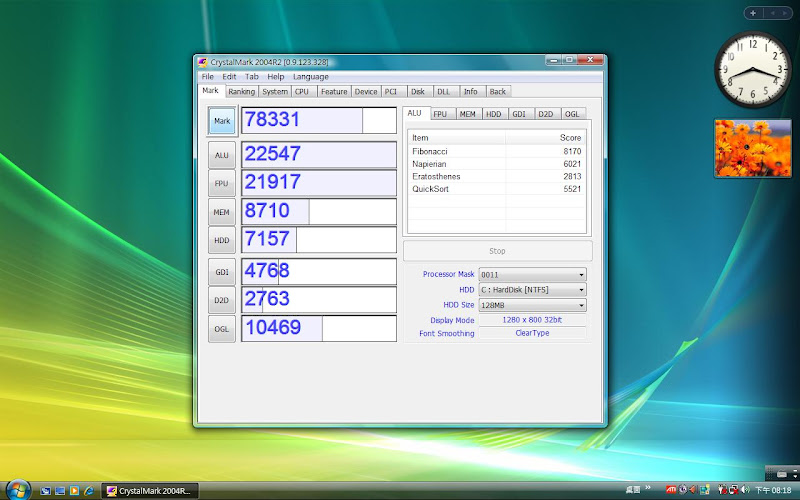Click the round purple tray icon beside ATI
The image size is (800, 500).
683,490
